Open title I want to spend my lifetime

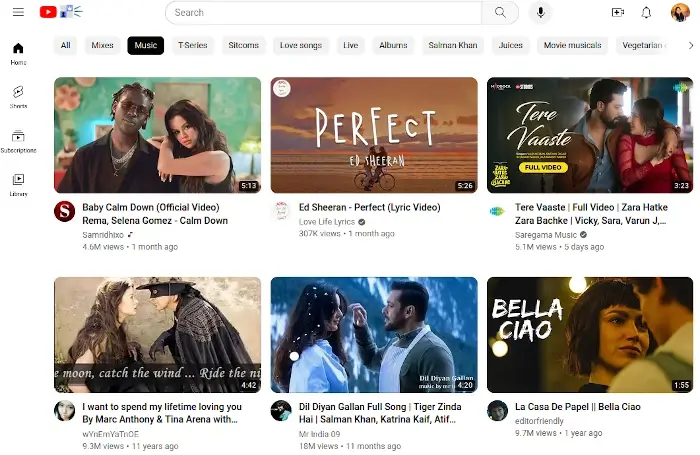(x=162, y=413)
